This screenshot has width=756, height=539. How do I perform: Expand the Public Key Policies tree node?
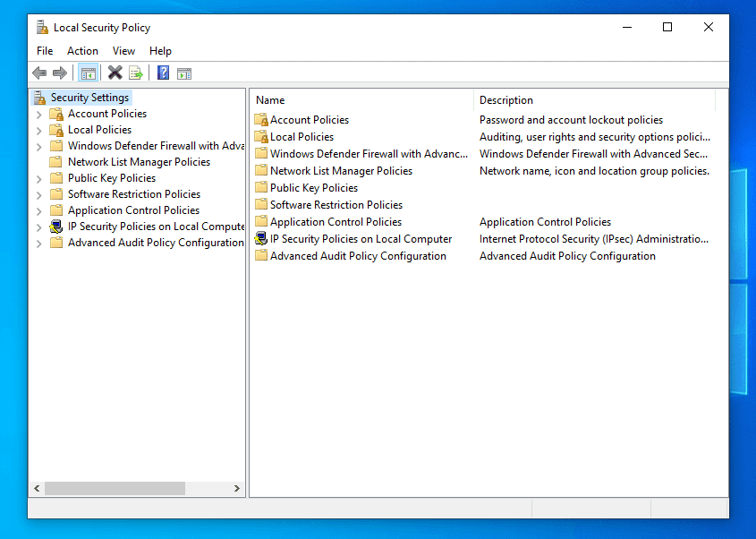(x=38, y=178)
